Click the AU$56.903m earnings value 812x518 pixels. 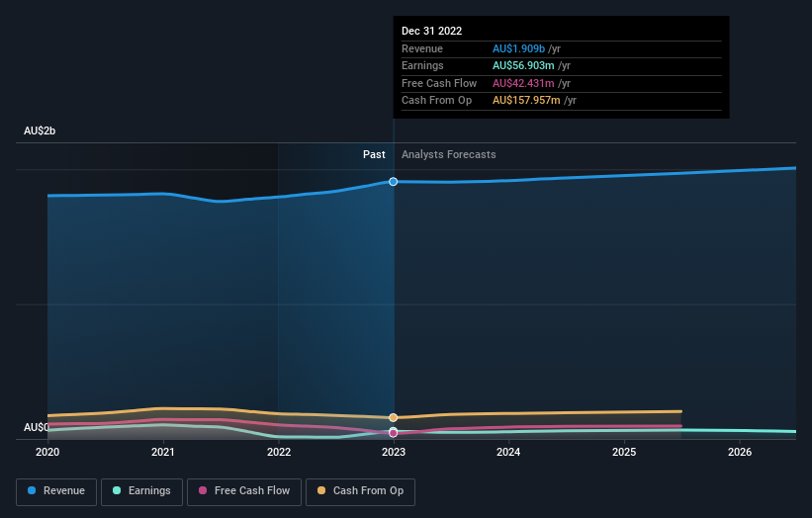523,65
